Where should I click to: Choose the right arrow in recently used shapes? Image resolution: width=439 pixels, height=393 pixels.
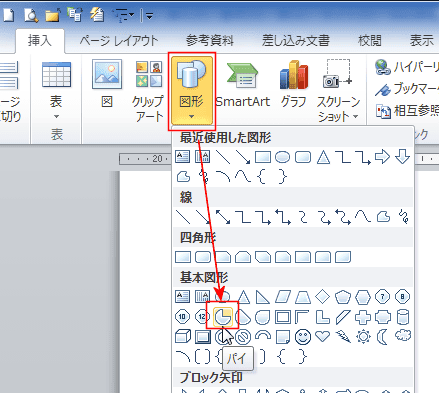click(x=382, y=156)
